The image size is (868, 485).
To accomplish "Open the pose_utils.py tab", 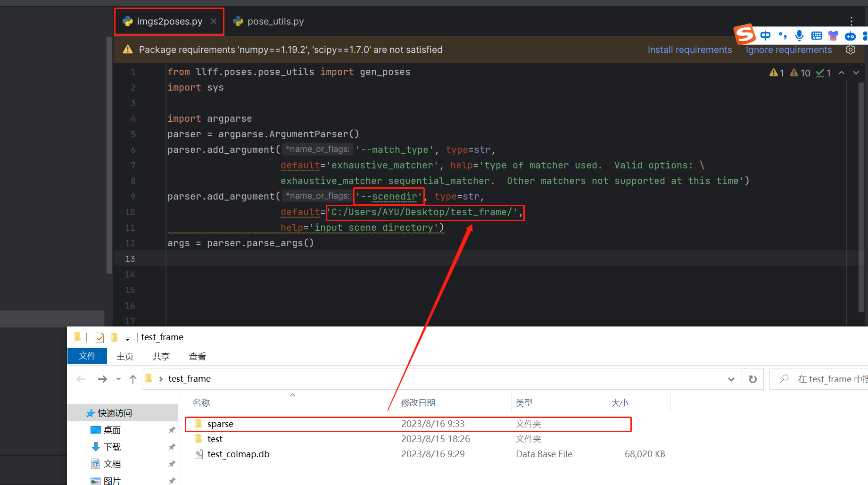I will click(269, 21).
